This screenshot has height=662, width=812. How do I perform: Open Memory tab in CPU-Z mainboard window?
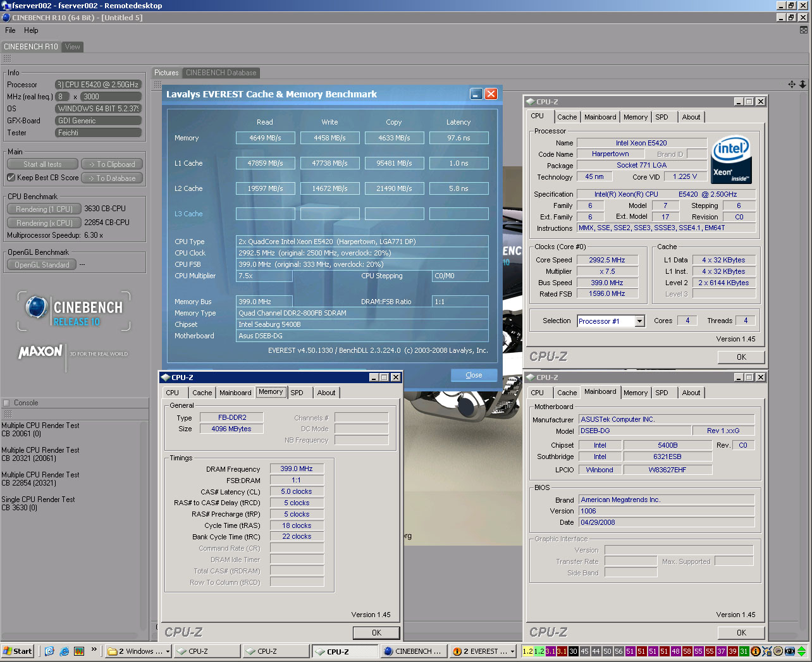tap(636, 393)
